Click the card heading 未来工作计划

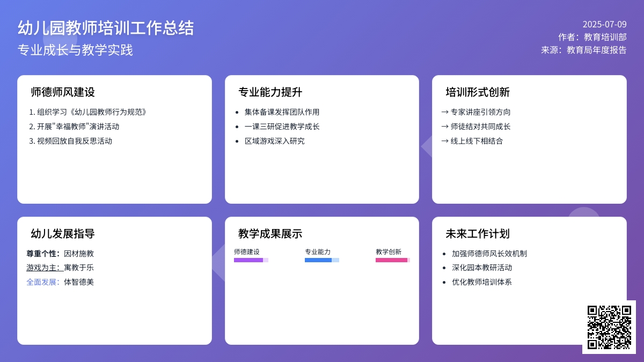click(x=478, y=234)
